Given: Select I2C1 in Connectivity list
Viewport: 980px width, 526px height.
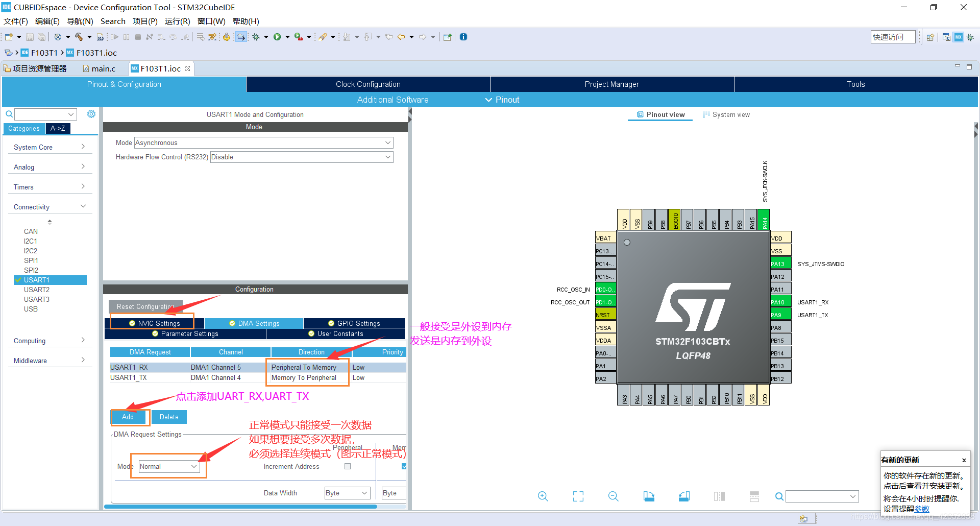Looking at the screenshot, I should click(x=31, y=241).
